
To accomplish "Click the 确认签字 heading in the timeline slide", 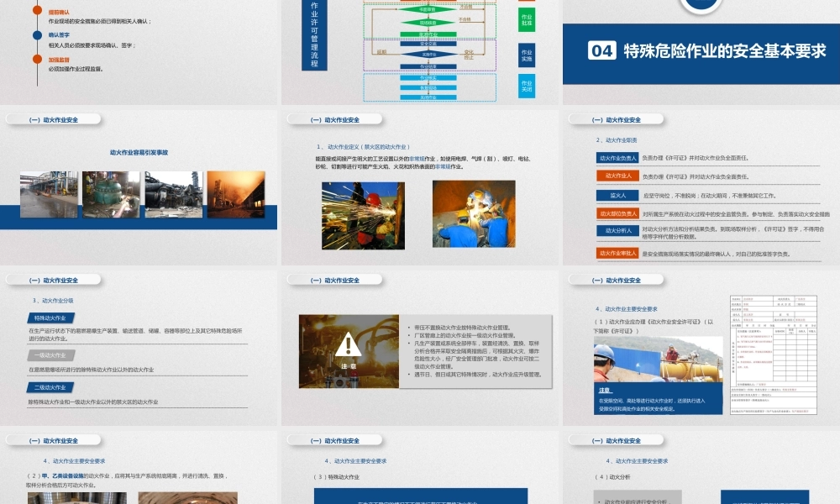I will pyautogui.click(x=59, y=34).
